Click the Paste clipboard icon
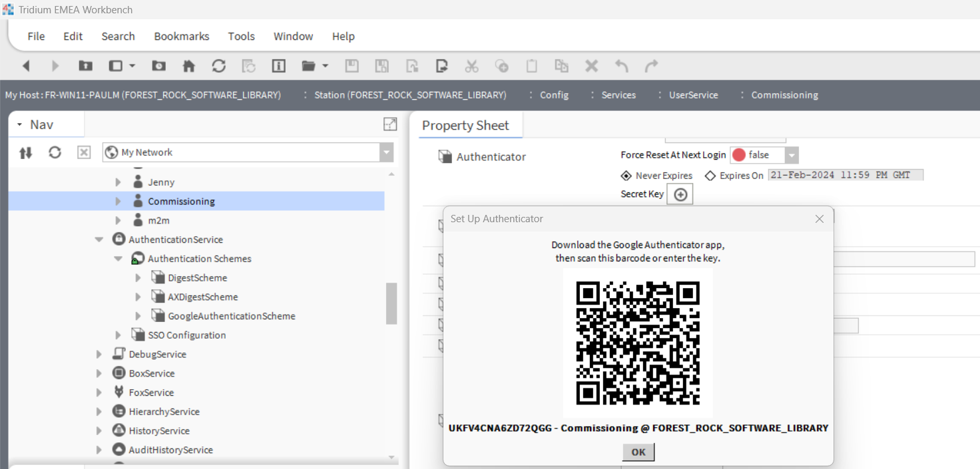980x469 pixels. (531, 66)
